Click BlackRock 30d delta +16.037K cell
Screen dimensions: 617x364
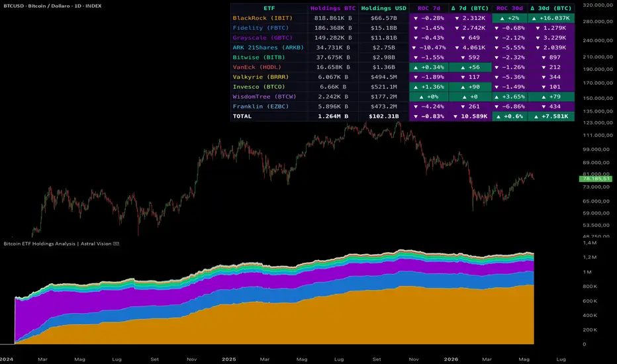tap(551, 18)
